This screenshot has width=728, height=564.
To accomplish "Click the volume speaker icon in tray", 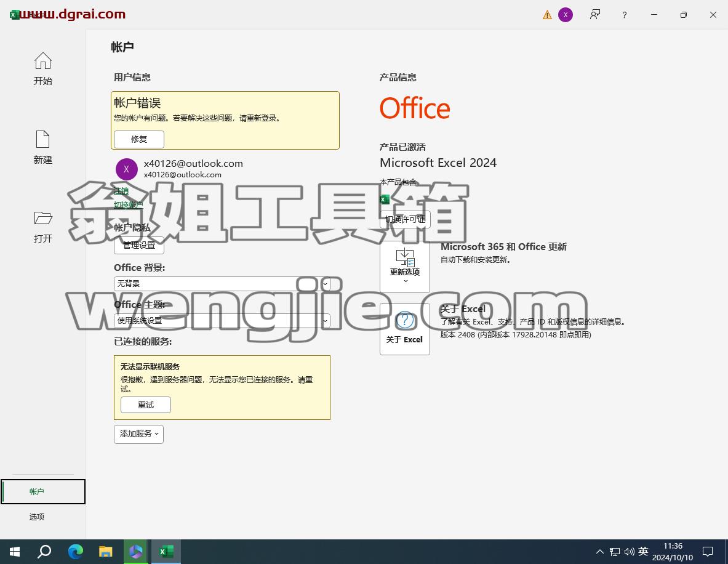I will click(629, 552).
